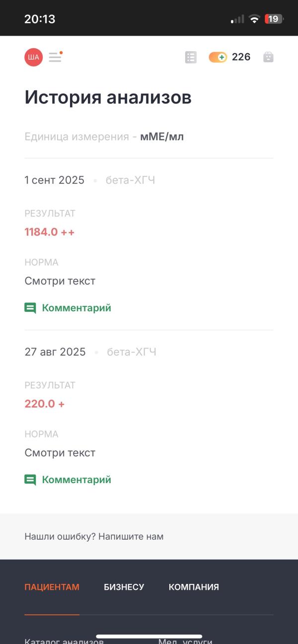Open the ША profile avatar

coord(33,57)
